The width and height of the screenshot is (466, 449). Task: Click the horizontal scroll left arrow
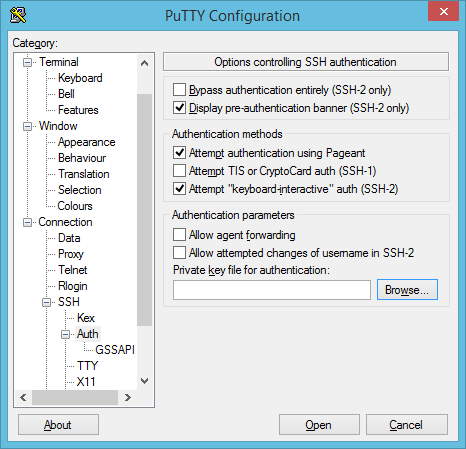click(23, 397)
